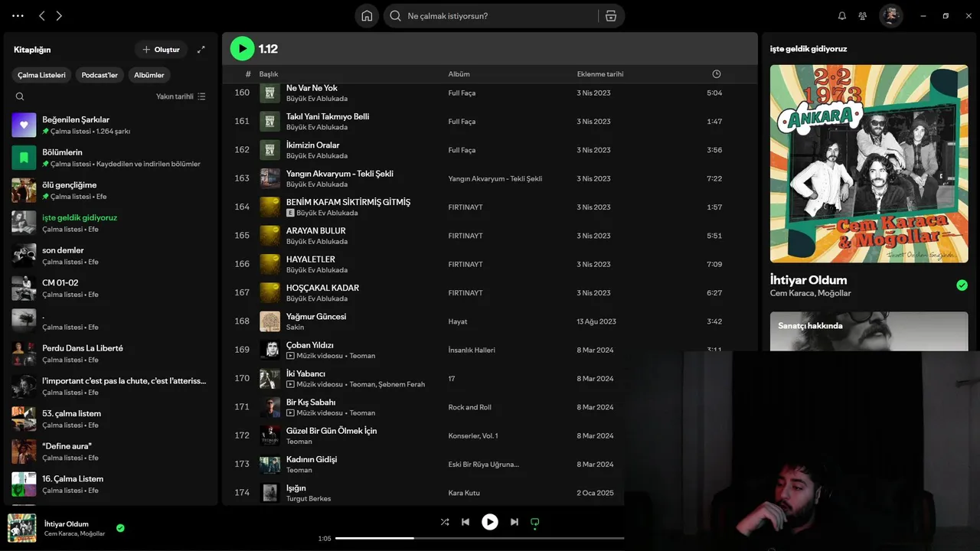
Task: Open the Yakın tarihli sort dropdown
Action: pyautogui.click(x=181, y=96)
